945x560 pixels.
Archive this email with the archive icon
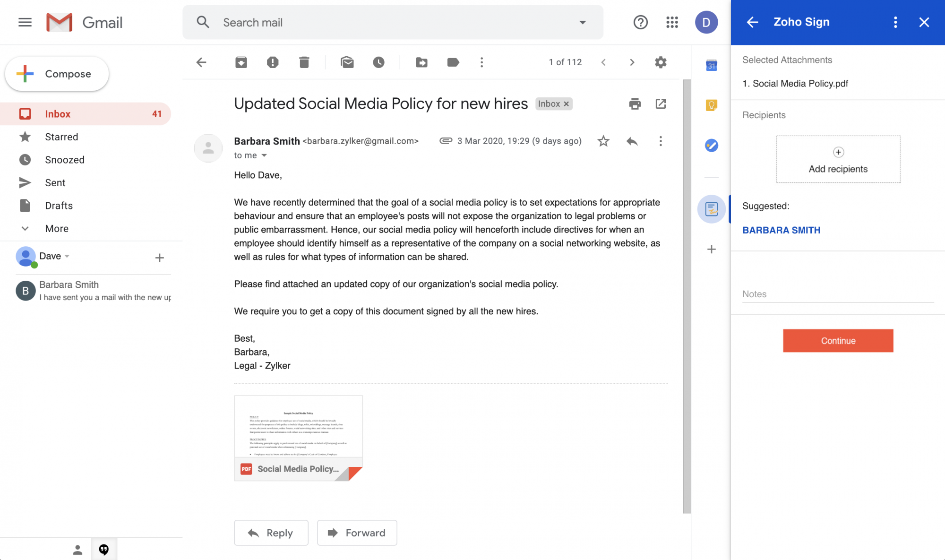(241, 62)
